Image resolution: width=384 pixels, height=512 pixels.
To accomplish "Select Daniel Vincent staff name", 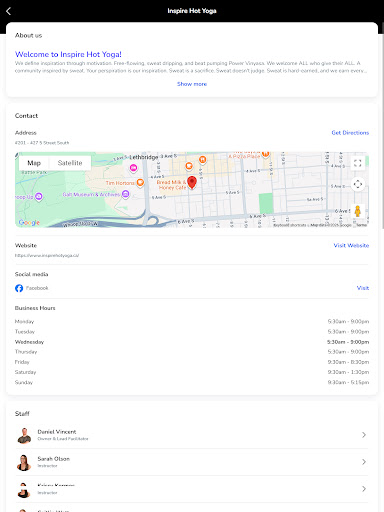I will [57, 432].
